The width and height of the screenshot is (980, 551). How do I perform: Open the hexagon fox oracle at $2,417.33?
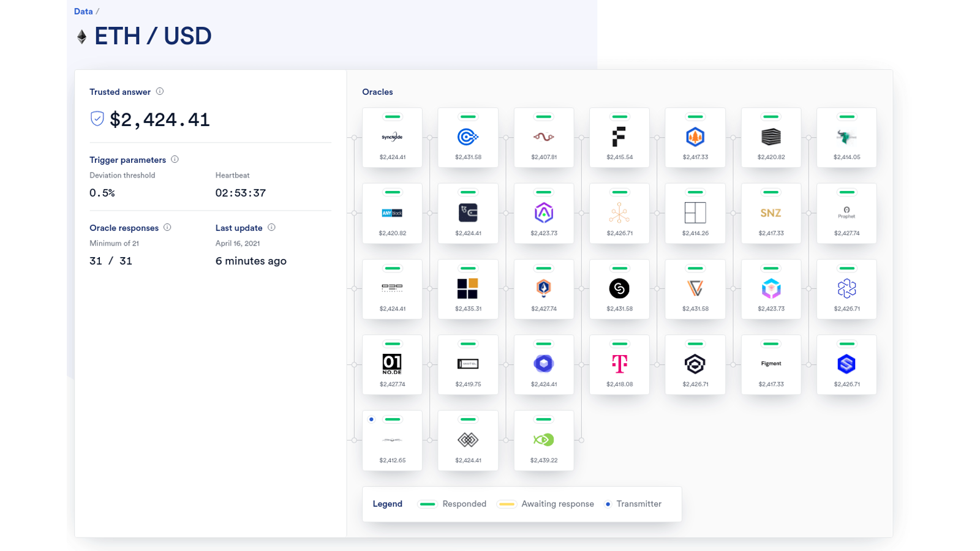(695, 138)
